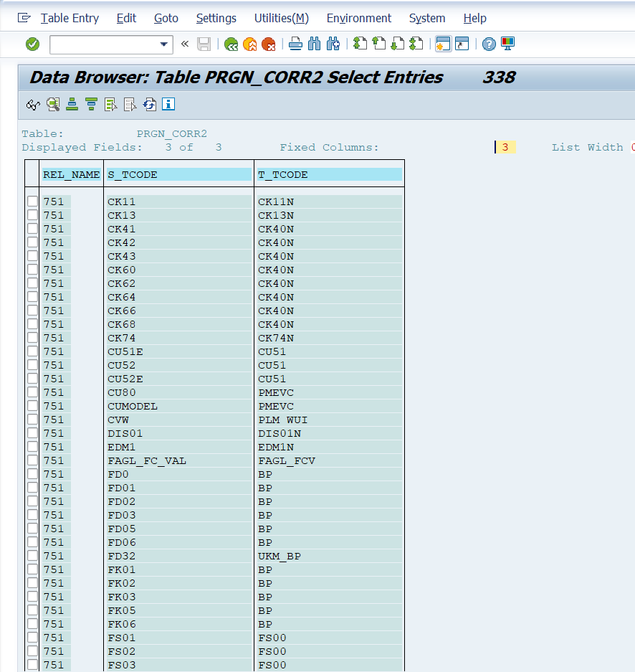Click the Find binoculars icon
The image size is (635, 672).
tap(315, 44)
